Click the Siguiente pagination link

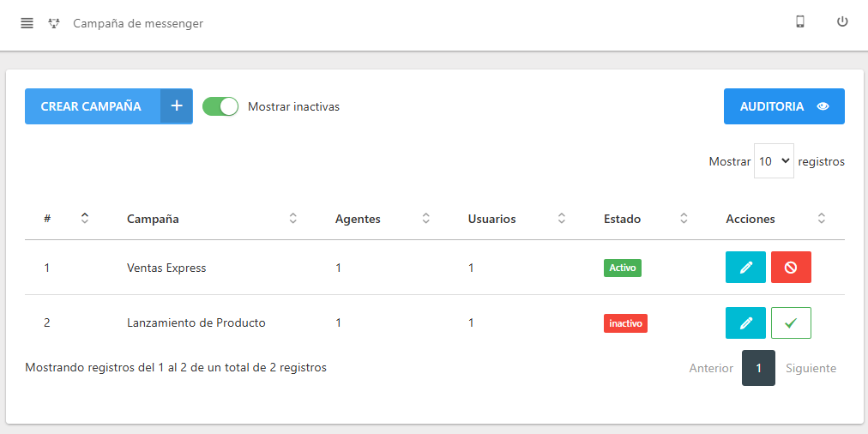point(811,368)
